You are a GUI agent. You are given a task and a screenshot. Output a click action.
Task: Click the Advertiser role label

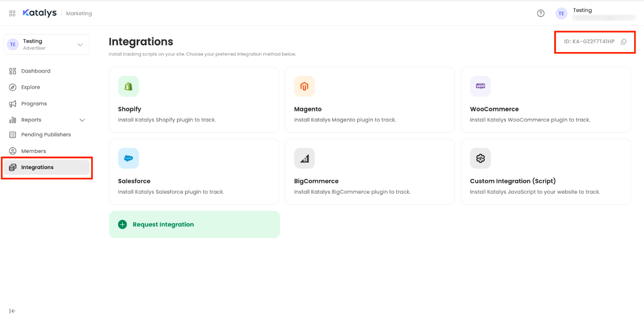[x=34, y=48]
